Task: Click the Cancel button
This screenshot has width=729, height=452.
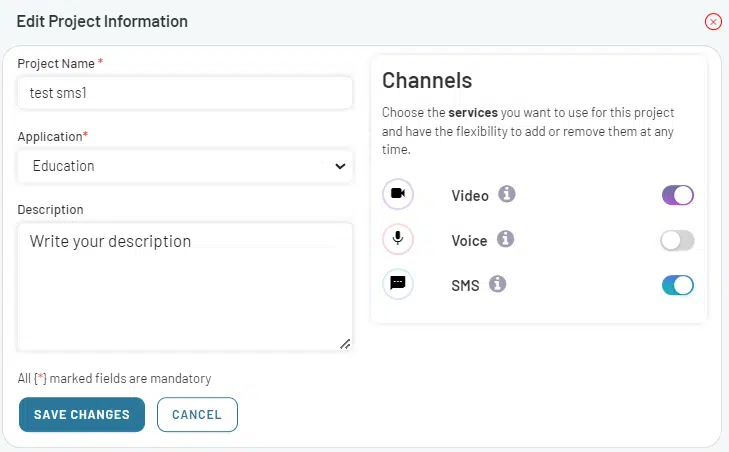Action: point(197,414)
